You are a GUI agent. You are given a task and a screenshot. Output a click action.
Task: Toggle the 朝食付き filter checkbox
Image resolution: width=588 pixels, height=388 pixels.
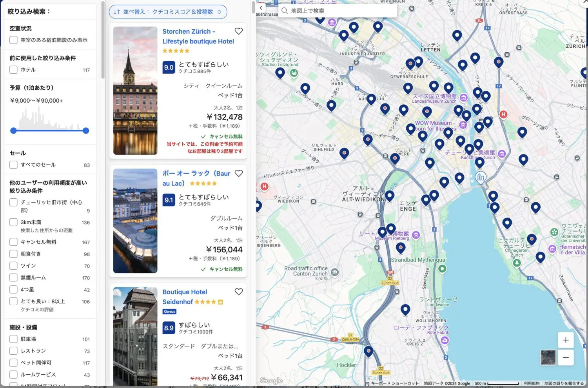(13, 254)
